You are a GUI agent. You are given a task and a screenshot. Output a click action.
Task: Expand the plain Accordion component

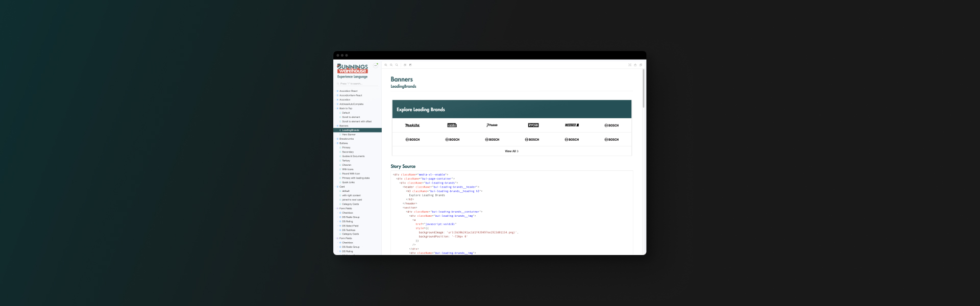coord(345,100)
